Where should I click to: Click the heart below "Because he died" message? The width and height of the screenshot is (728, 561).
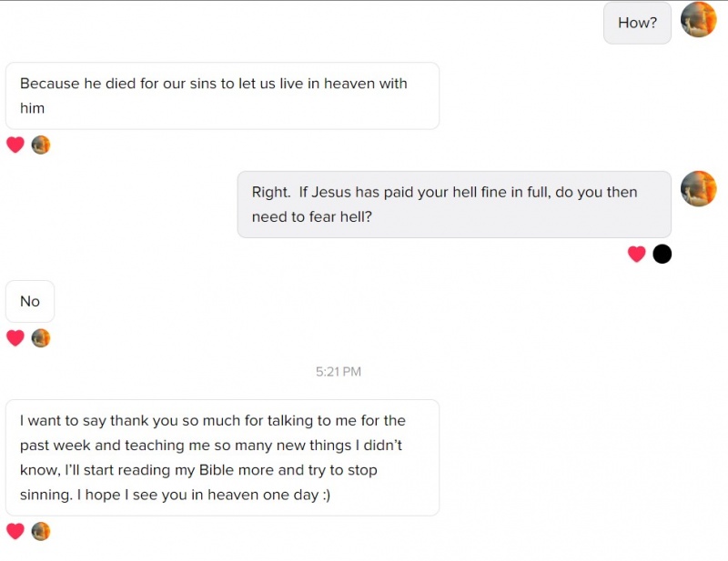click(x=15, y=145)
